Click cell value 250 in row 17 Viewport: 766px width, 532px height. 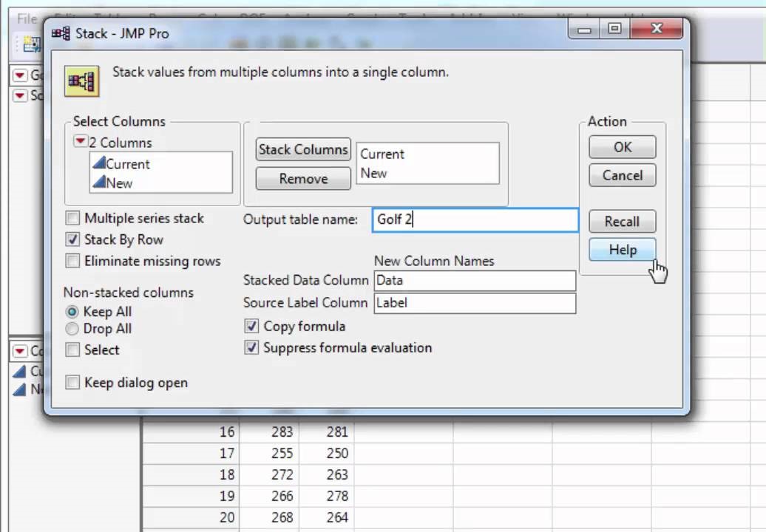point(337,454)
